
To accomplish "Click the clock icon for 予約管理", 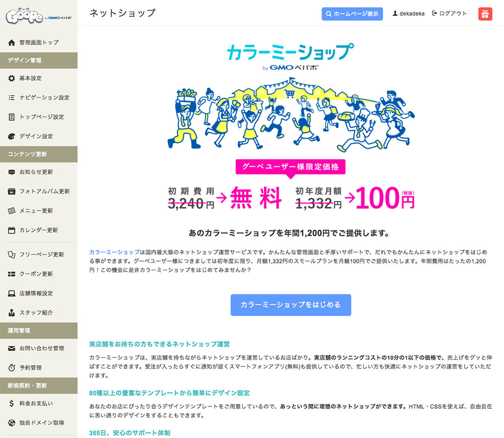I will (x=12, y=367).
